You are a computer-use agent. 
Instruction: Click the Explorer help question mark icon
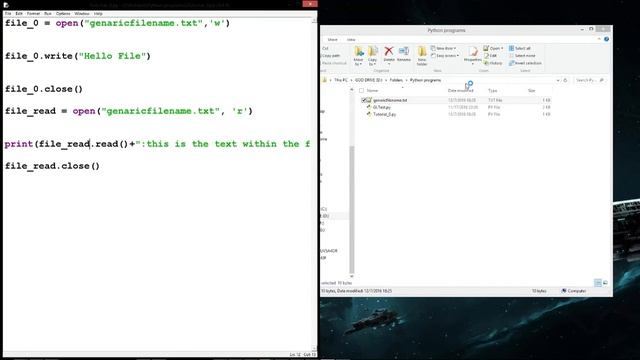tap(606, 39)
